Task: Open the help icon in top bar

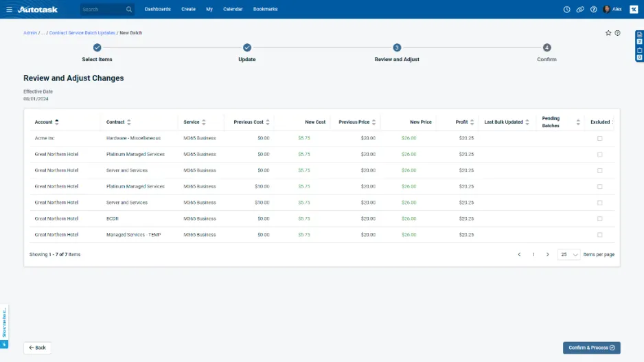Action: coord(593,10)
